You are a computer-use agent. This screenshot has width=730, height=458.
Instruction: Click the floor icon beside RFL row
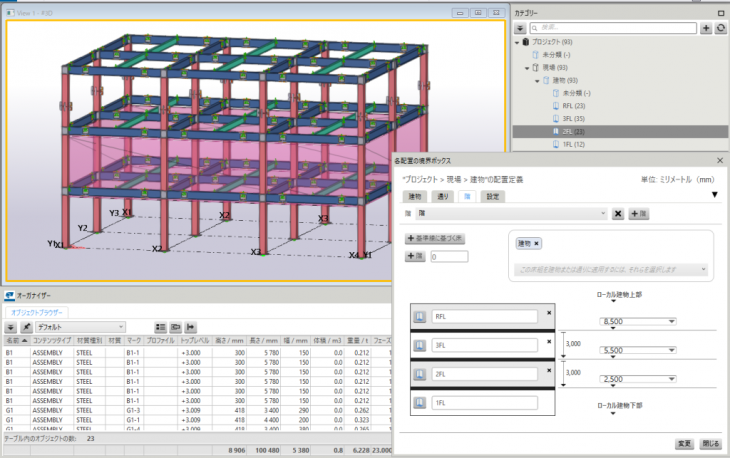[x=420, y=317]
